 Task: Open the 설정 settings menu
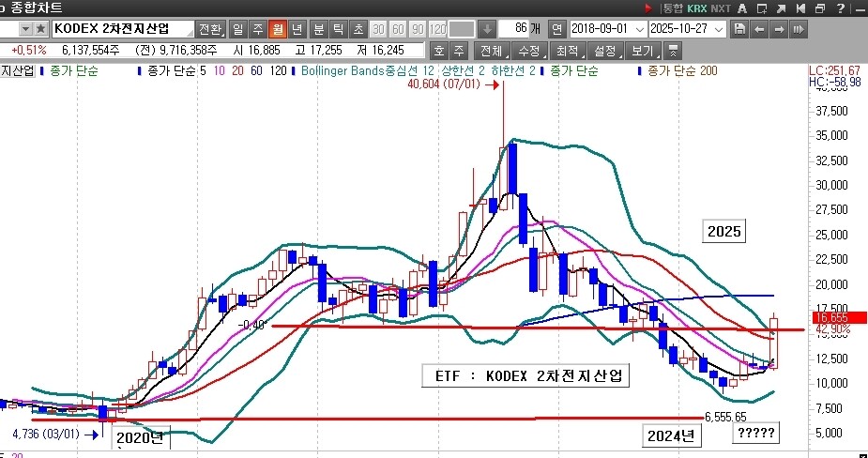coord(606,51)
